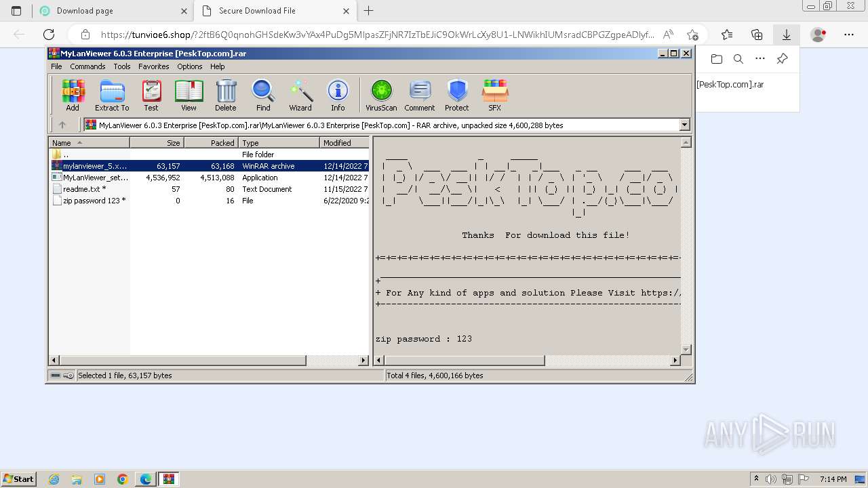Open downloads folder icon in Downloads panel
The width and height of the screenshot is (868, 488).
(x=717, y=59)
